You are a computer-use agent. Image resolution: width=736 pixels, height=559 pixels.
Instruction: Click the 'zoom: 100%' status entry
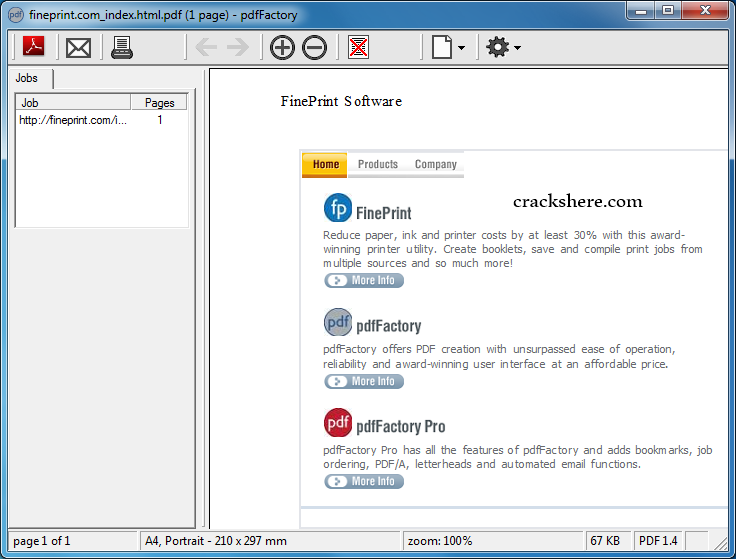(440, 541)
